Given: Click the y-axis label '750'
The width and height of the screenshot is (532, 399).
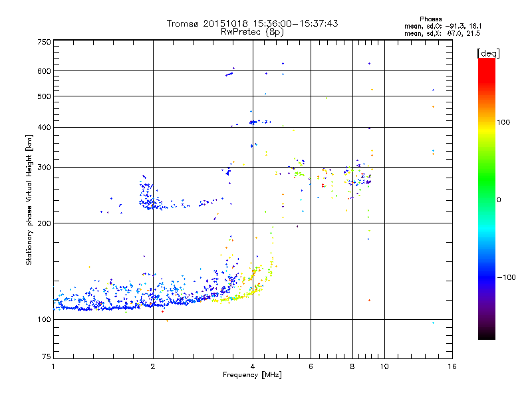Looking at the screenshot, I should click(x=44, y=42).
